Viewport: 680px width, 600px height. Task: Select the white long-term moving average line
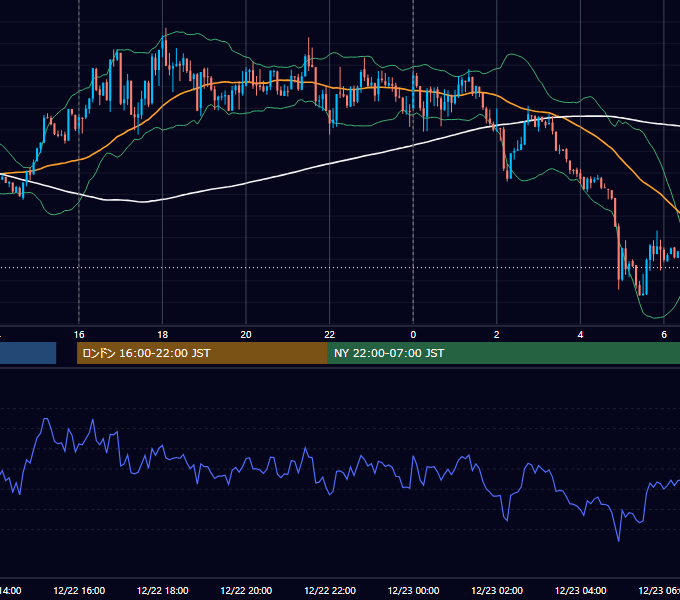tap(330, 164)
